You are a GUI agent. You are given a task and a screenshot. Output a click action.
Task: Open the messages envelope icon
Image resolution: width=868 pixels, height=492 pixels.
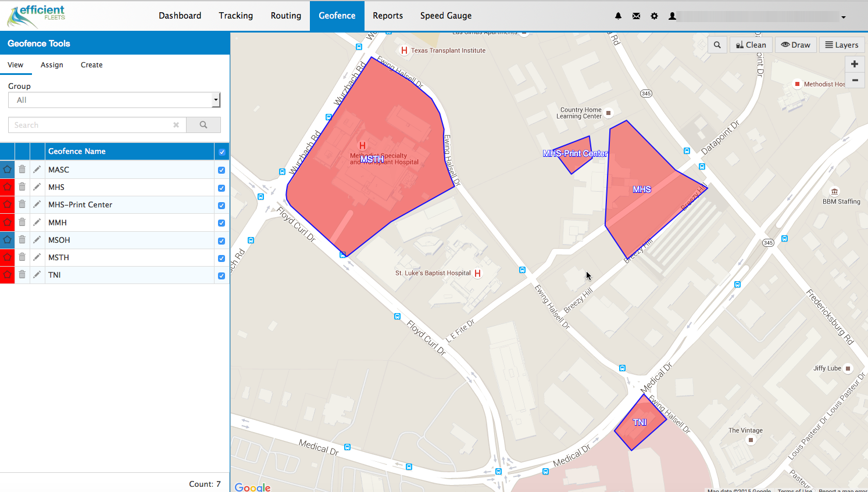(636, 16)
